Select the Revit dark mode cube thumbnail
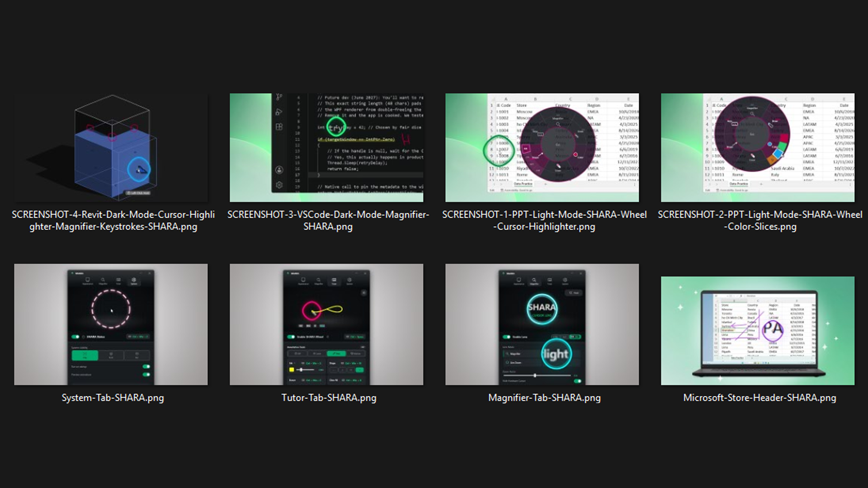This screenshot has height=488, width=868. (111, 148)
